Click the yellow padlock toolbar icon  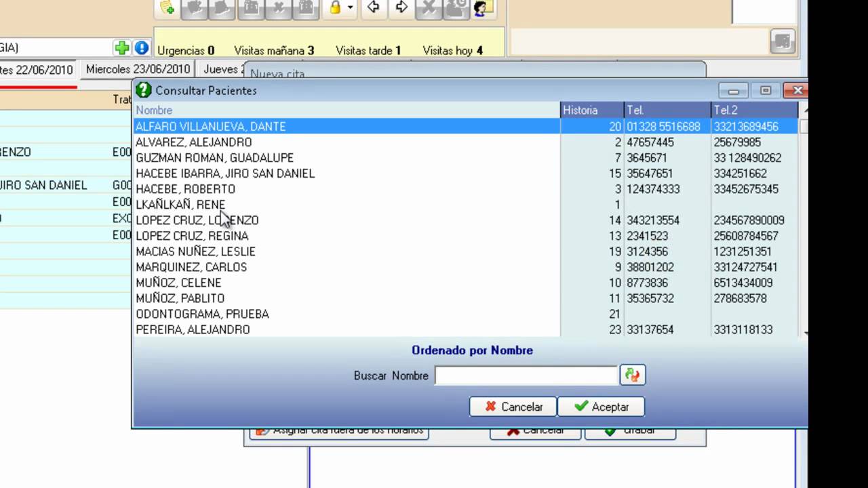tap(334, 7)
